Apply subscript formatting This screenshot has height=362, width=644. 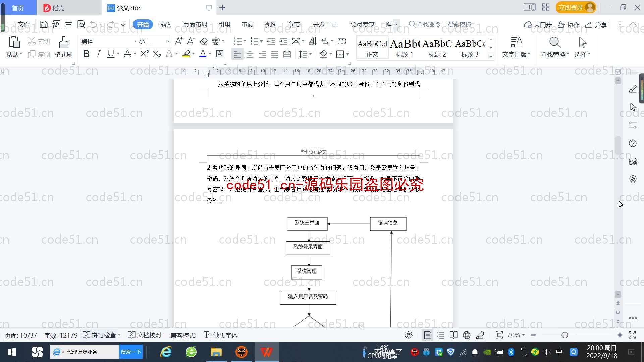tap(157, 54)
